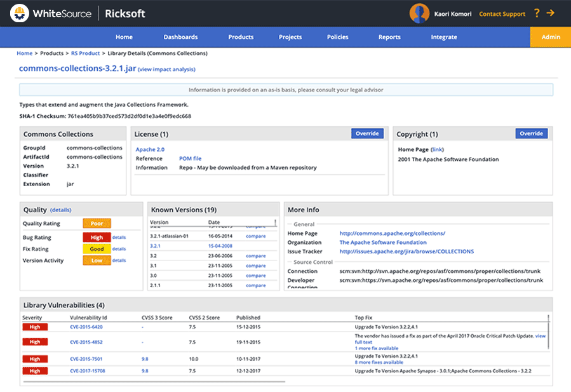
Task: Log out with the arrow icon
Action: click(x=550, y=13)
